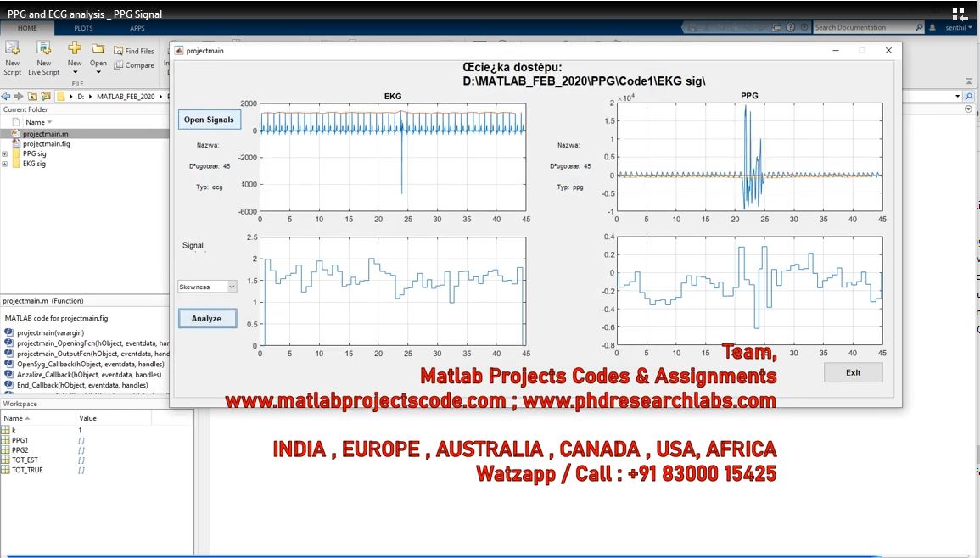Open the Current Folder panel actions menu
Image resolution: width=980 pixels, height=558 pixels.
[x=969, y=109]
